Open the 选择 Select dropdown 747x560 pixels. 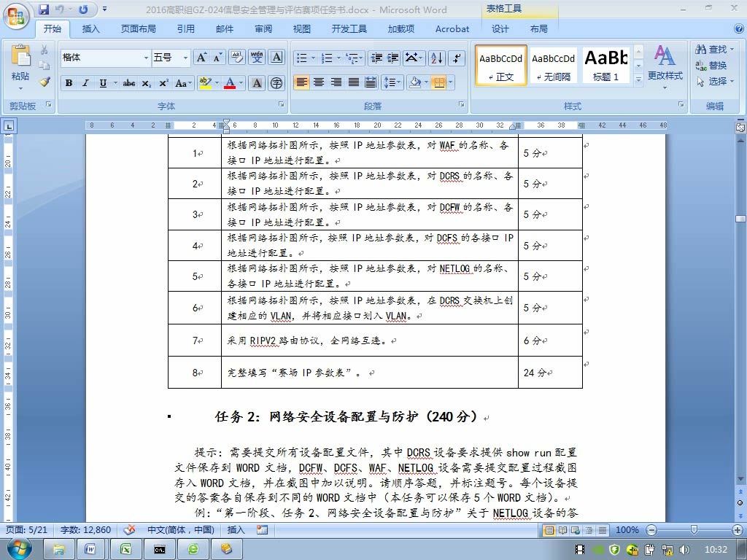click(713, 82)
